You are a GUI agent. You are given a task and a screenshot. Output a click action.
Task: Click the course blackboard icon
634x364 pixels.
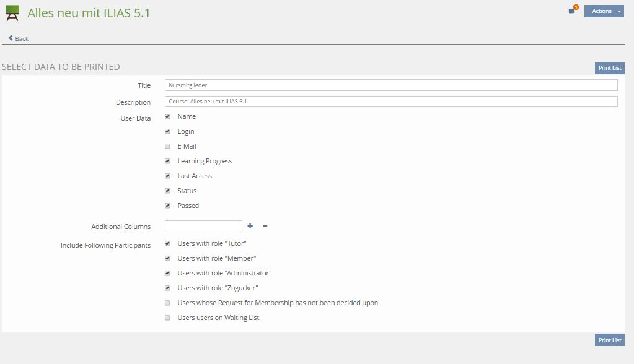[x=12, y=13]
